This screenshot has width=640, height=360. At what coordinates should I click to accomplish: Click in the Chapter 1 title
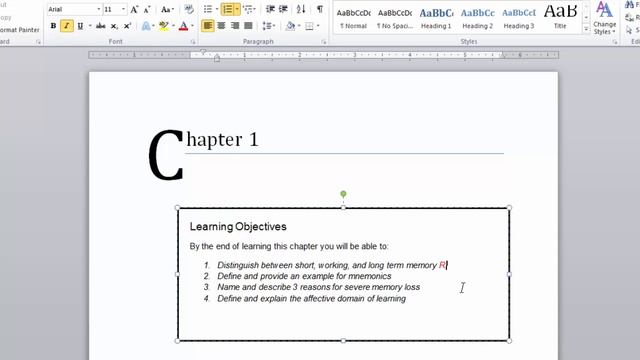(x=222, y=140)
